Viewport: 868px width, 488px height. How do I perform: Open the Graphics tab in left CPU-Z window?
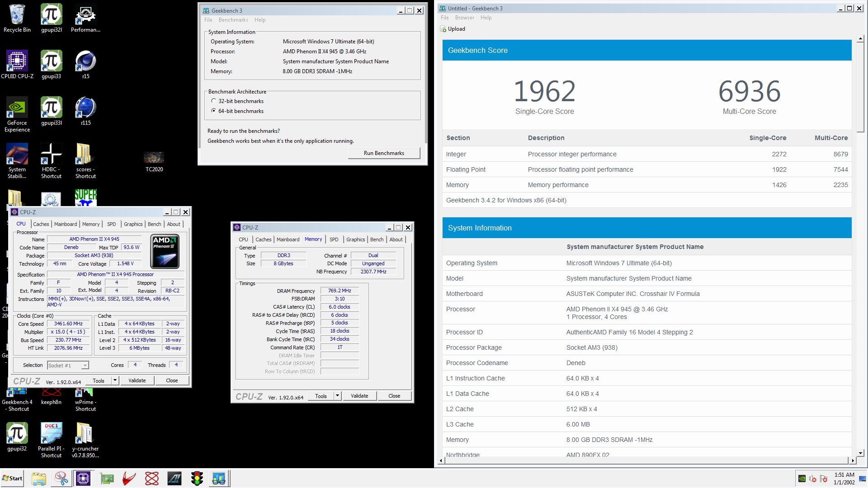pos(133,224)
